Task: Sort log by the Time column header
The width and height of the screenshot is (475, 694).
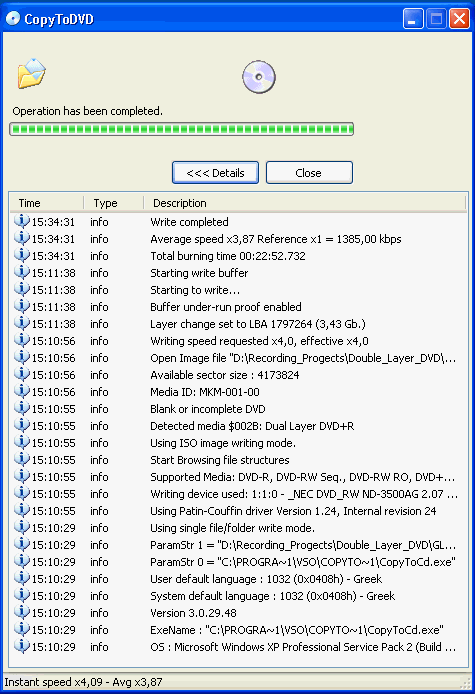Action: tap(46, 203)
